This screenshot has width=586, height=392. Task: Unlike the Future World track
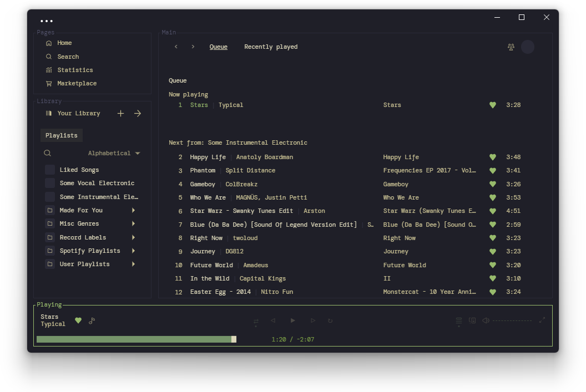[x=493, y=265]
